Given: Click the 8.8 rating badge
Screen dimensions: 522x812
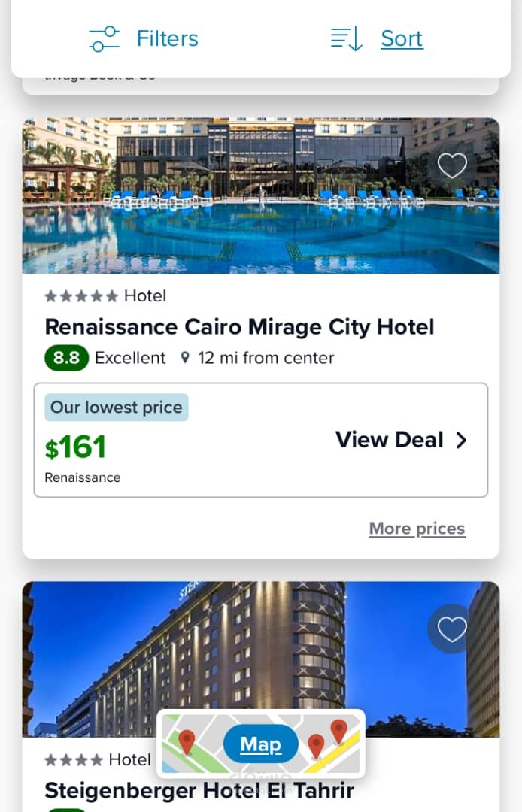Looking at the screenshot, I should tap(66, 358).
